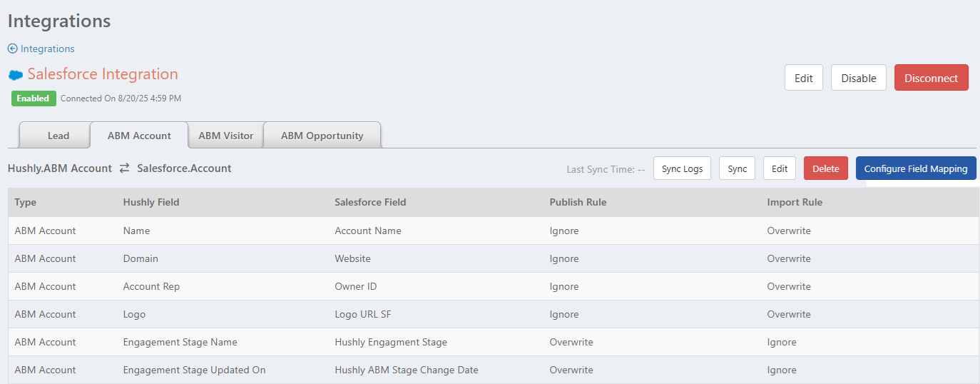Click the Logo Hushly field cell
Image resolution: width=980 pixels, height=384 pixels.
(x=134, y=314)
